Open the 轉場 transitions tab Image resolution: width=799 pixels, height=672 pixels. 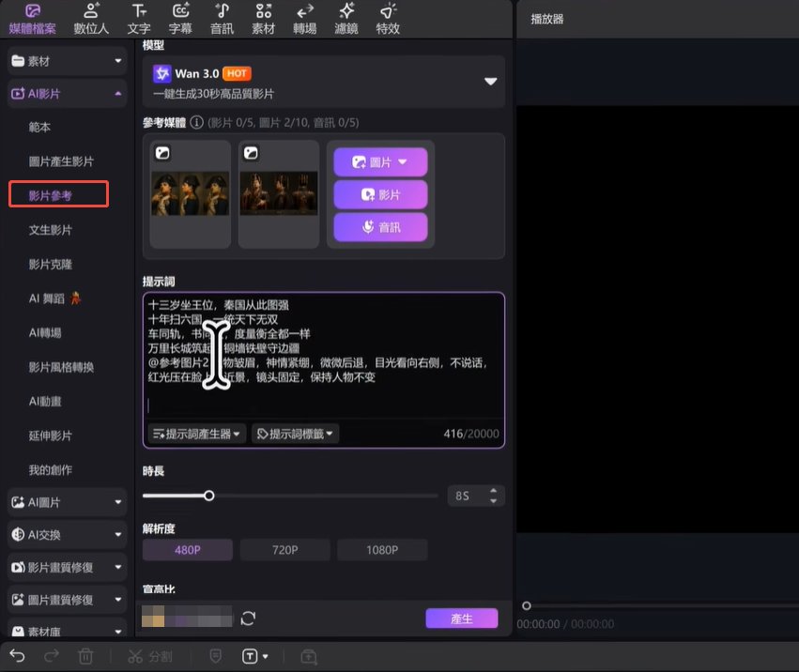(x=305, y=20)
